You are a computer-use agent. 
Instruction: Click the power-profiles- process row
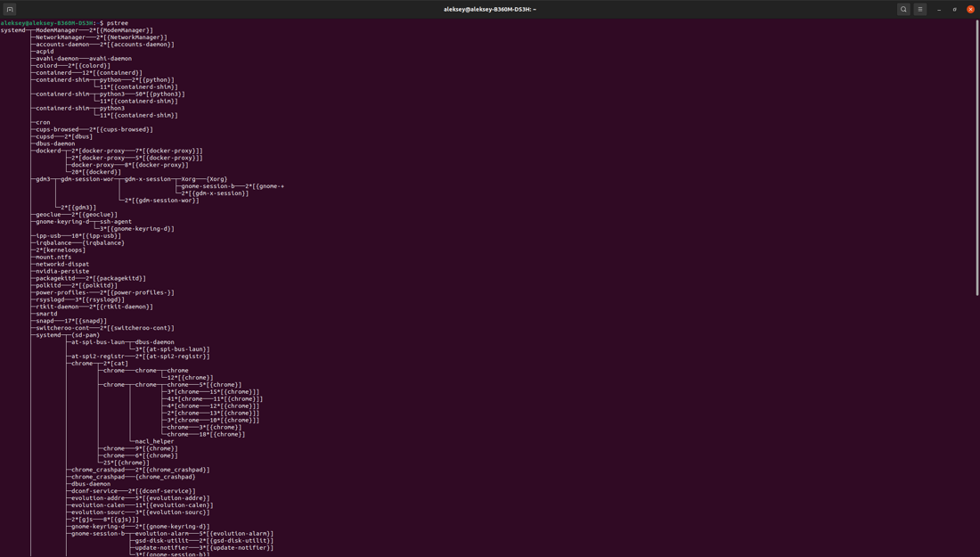pyautogui.click(x=104, y=292)
